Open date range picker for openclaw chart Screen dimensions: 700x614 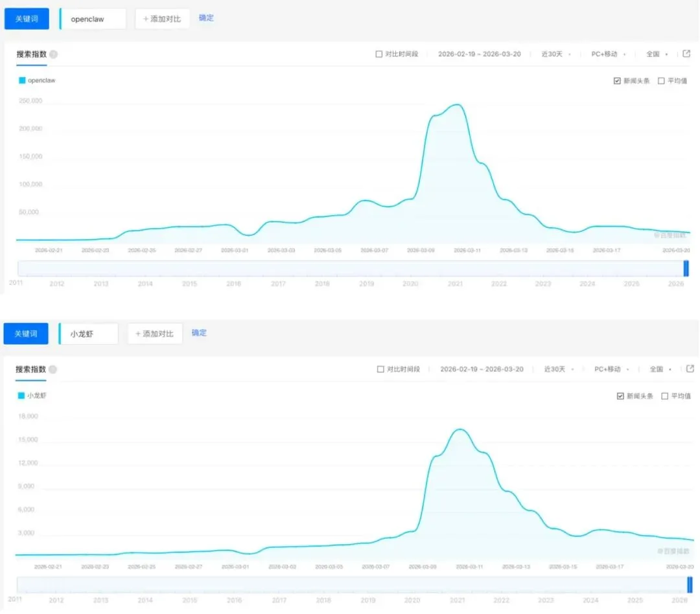480,54
